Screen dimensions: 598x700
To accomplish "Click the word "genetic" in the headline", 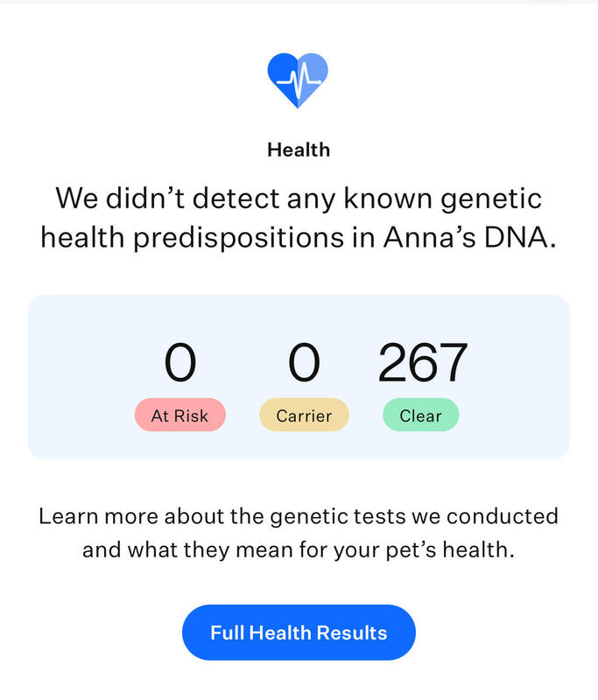I will (491, 199).
